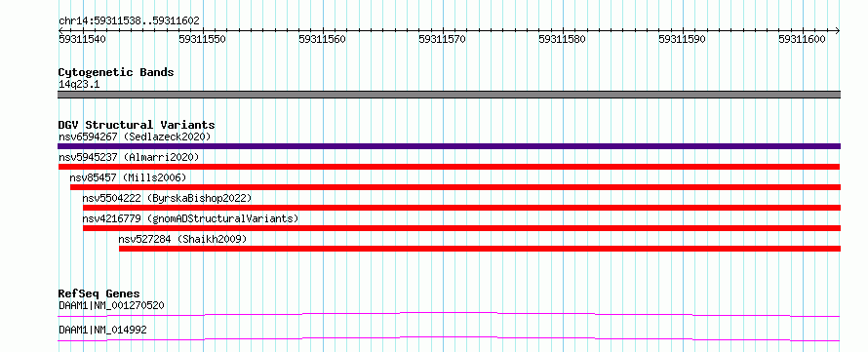Click ruler position 59311600
The image size is (868, 352).
point(802,39)
